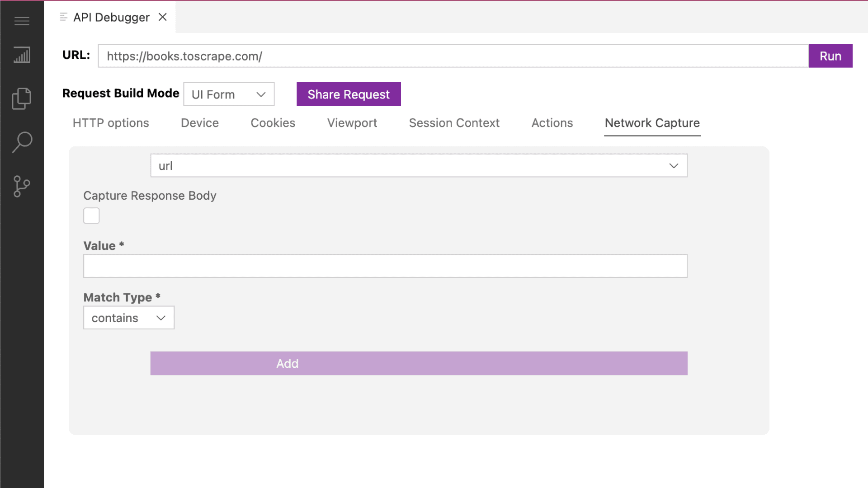
Task: Click the Add filter button
Action: coord(419,363)
